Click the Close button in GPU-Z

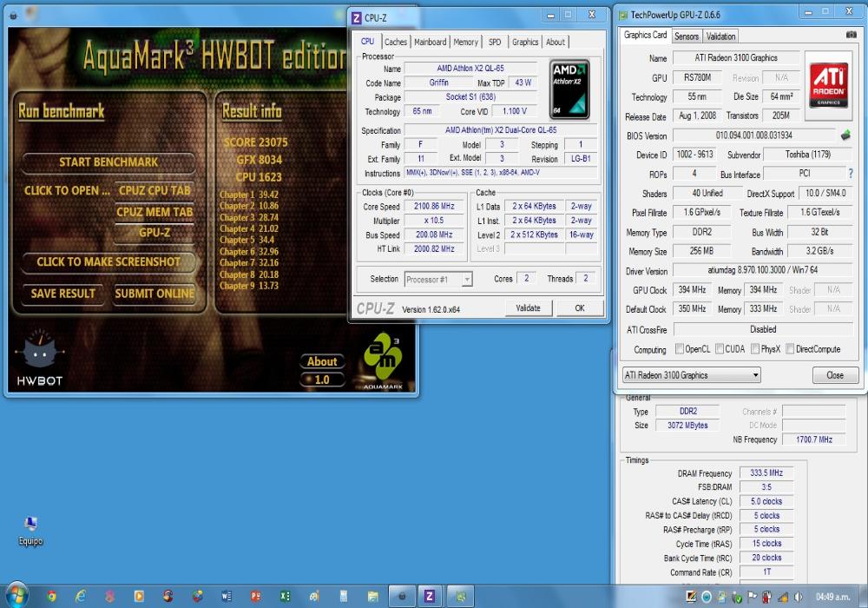click(x=835, y=375)
